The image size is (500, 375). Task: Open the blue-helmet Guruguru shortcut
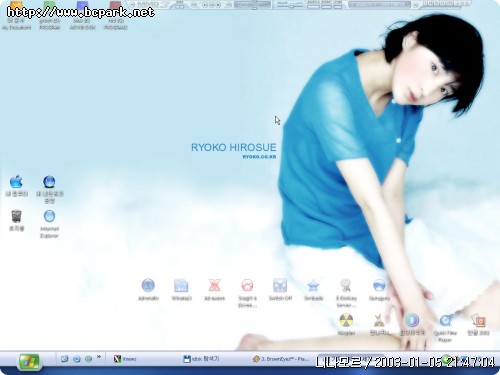coord(379,285)
